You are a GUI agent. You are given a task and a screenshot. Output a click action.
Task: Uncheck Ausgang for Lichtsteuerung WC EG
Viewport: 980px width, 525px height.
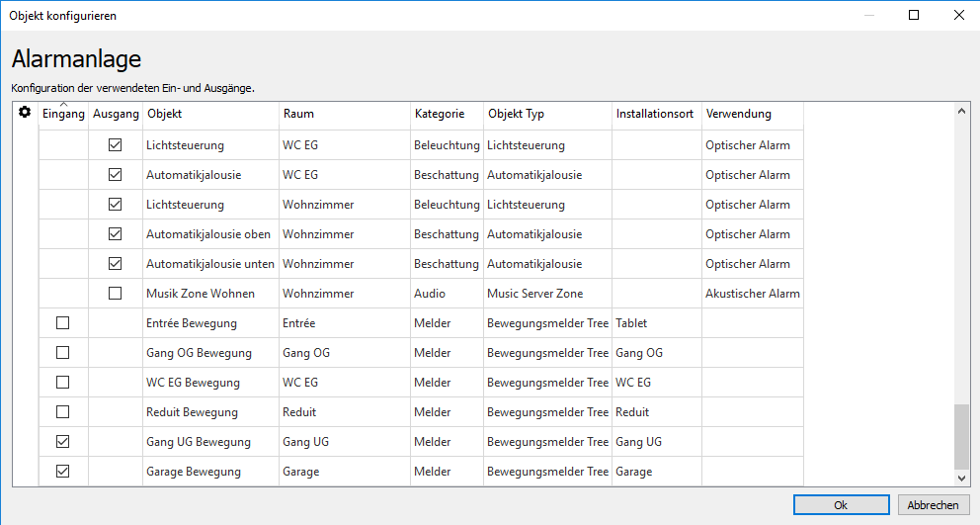pos(116,145)
